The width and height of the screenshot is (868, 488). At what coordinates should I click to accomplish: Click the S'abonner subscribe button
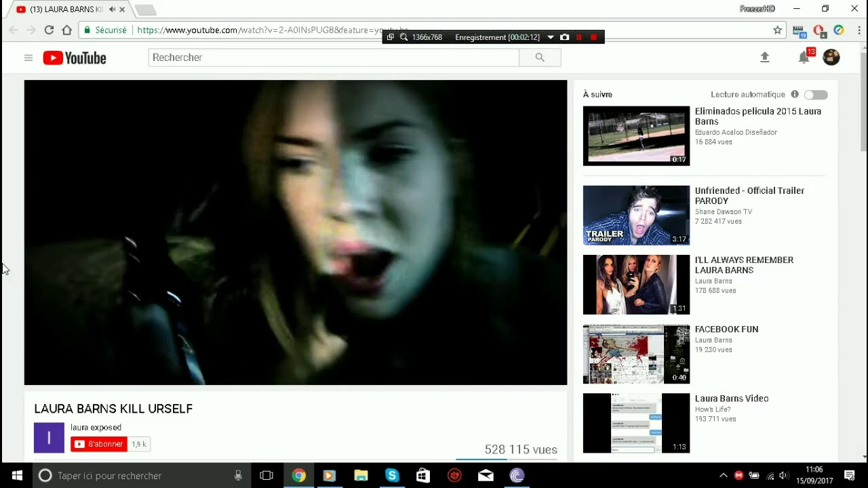point(99,444)
